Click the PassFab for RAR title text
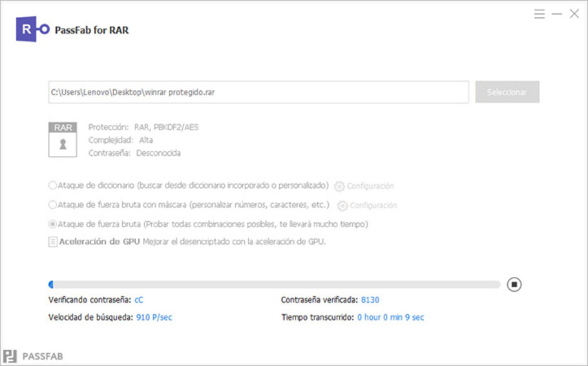Screen dimensions: 588x366 click(x=92, y=30)
